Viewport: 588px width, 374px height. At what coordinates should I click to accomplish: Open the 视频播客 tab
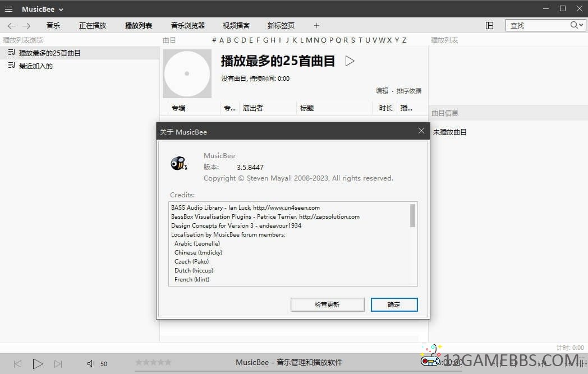pos(236,25)
